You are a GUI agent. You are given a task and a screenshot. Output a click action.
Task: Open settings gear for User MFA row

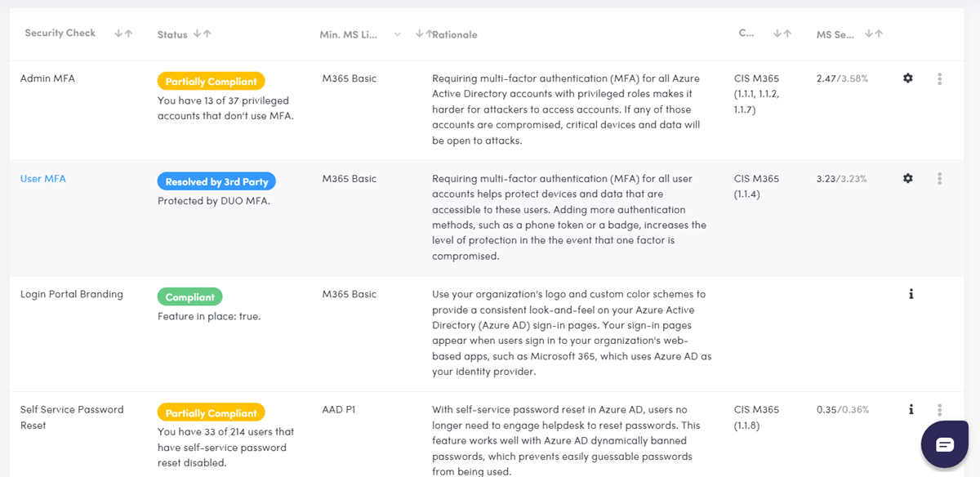(x=907, y=178)
